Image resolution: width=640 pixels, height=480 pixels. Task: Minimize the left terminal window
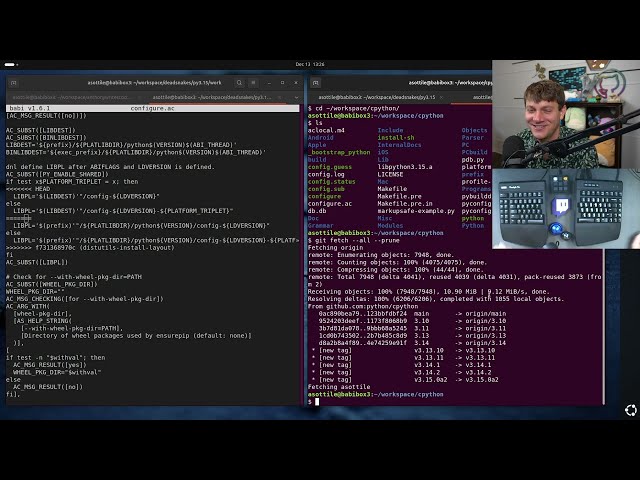click(269, 82)
